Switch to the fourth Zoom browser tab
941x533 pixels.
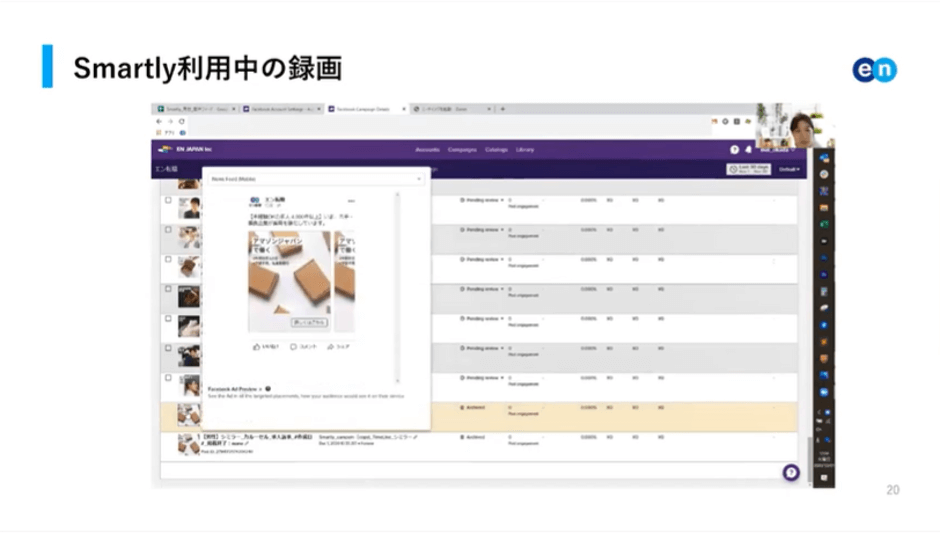[x=452, y=109]
